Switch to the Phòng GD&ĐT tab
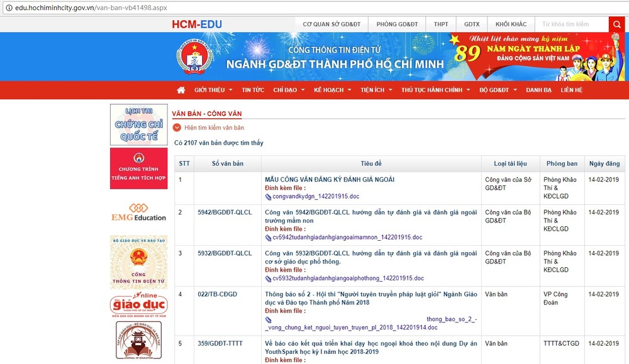Viewport: 629px width, 364px height. [x=397, y=25]
